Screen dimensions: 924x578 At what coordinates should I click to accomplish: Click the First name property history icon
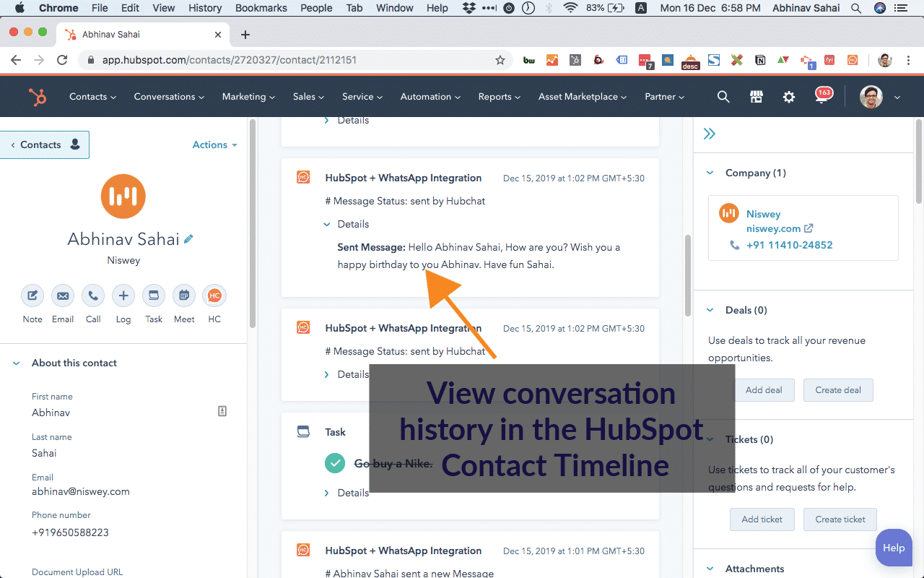222,411
